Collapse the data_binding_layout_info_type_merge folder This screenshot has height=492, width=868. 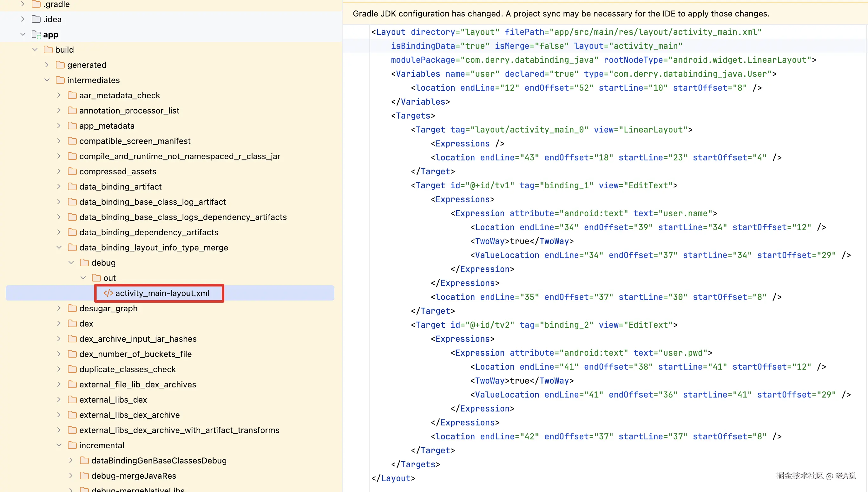59,247
